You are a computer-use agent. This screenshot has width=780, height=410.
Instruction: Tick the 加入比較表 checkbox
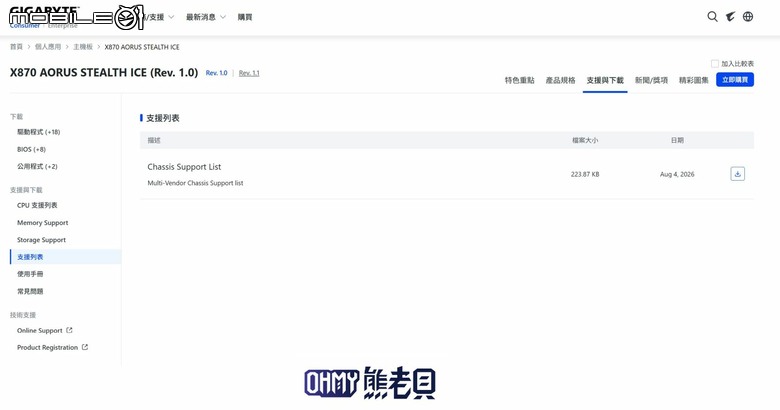click(x=715, y=64)
